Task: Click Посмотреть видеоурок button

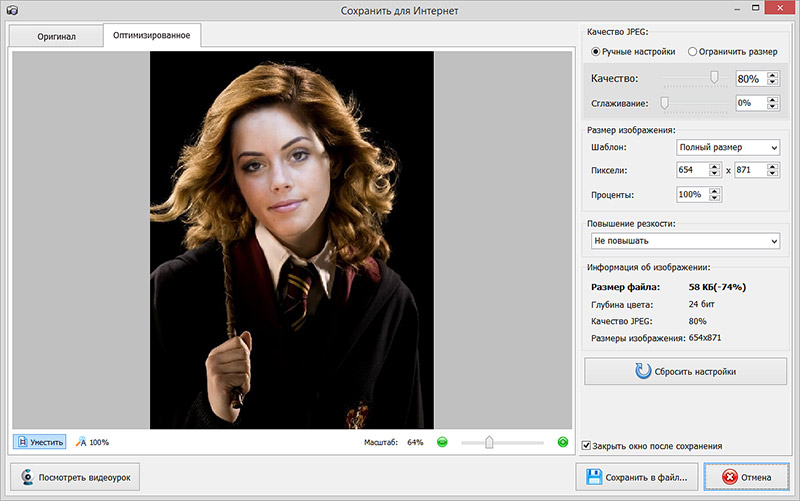Action: point(75,477)
